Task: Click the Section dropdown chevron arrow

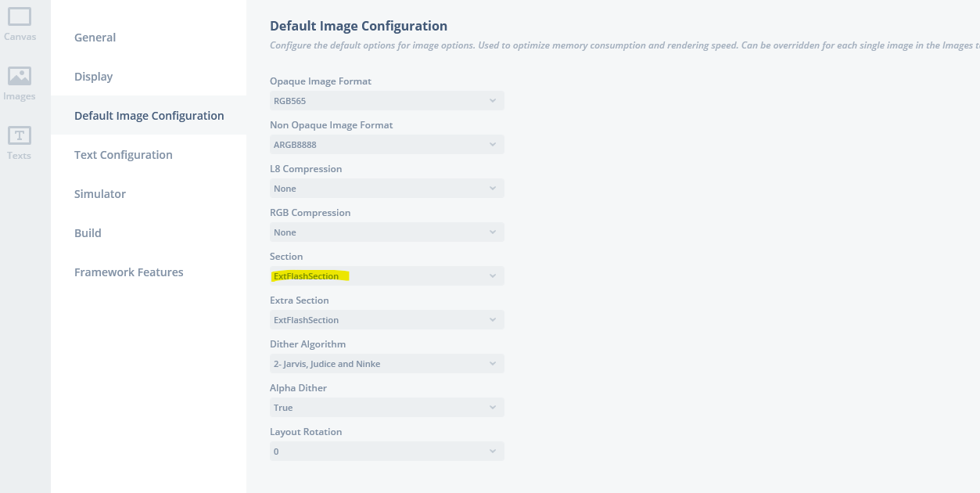Action: point(493,276)
